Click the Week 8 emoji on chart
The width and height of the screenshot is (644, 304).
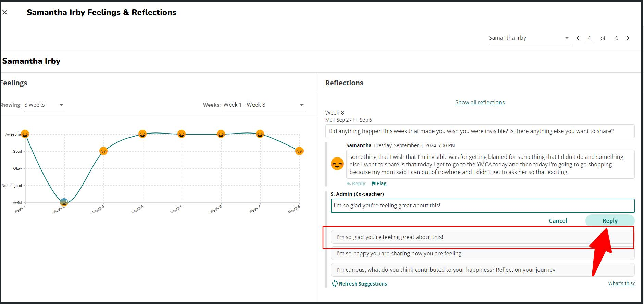tap(299, 151)
